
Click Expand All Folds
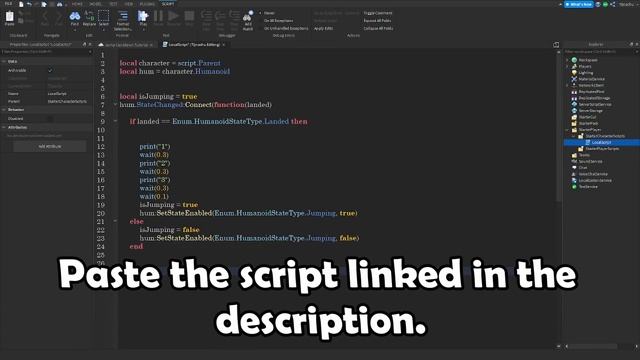377,20
